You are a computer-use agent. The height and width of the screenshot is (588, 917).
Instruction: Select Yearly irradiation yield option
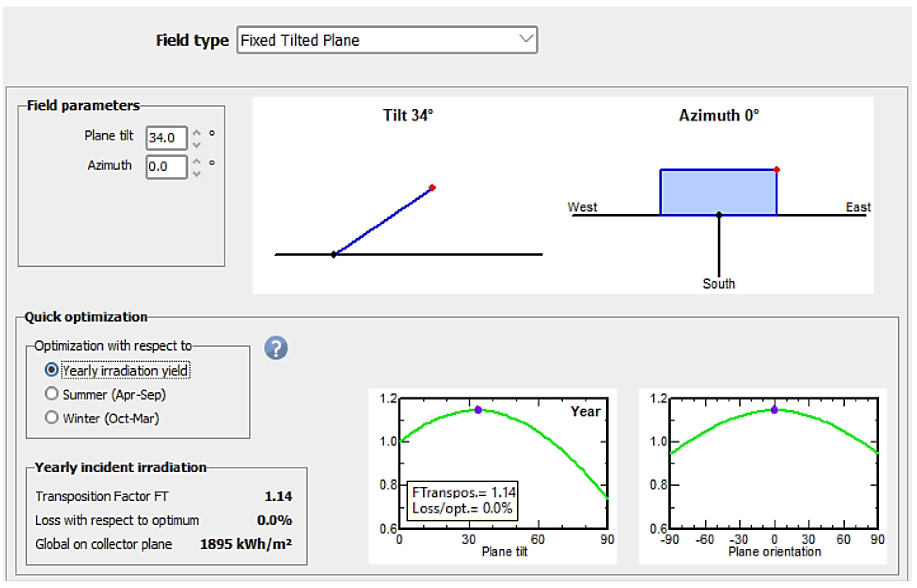pos(51,370)
